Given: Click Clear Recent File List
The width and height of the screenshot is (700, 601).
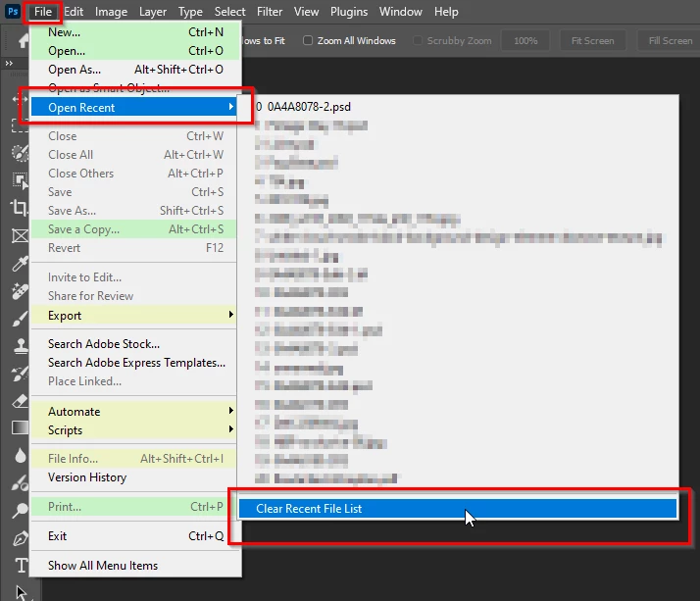Looking at the screenshot, I should pos(458,509).
